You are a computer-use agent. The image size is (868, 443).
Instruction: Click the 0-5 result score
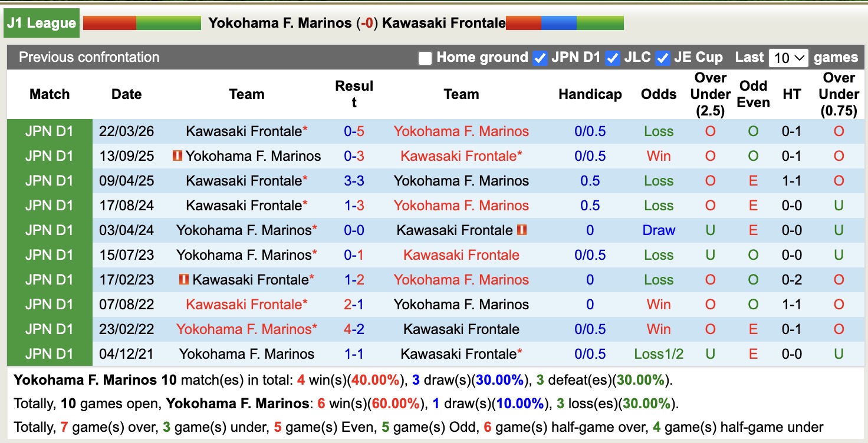point(354,131)
